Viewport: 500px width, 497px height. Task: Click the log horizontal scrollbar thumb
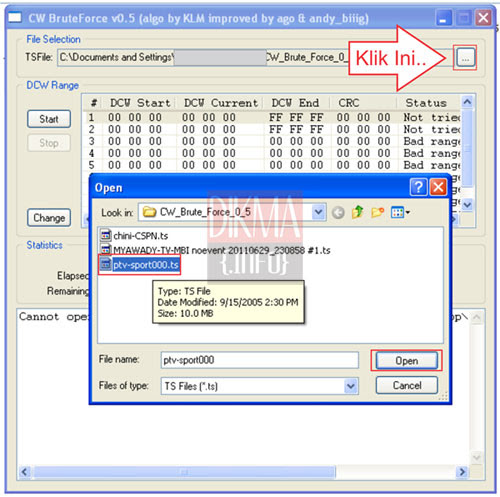[184, 472]
